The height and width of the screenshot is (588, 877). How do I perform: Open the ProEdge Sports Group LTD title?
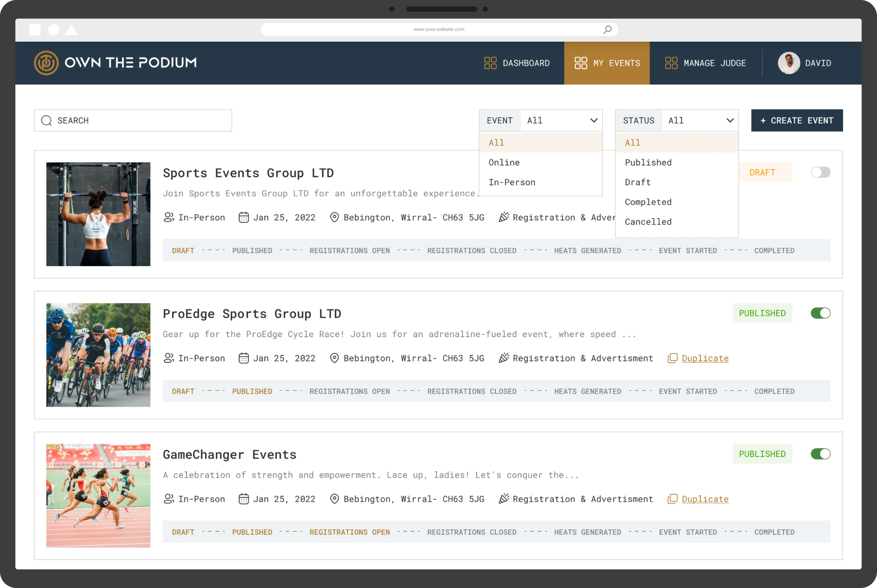[252, 313]
